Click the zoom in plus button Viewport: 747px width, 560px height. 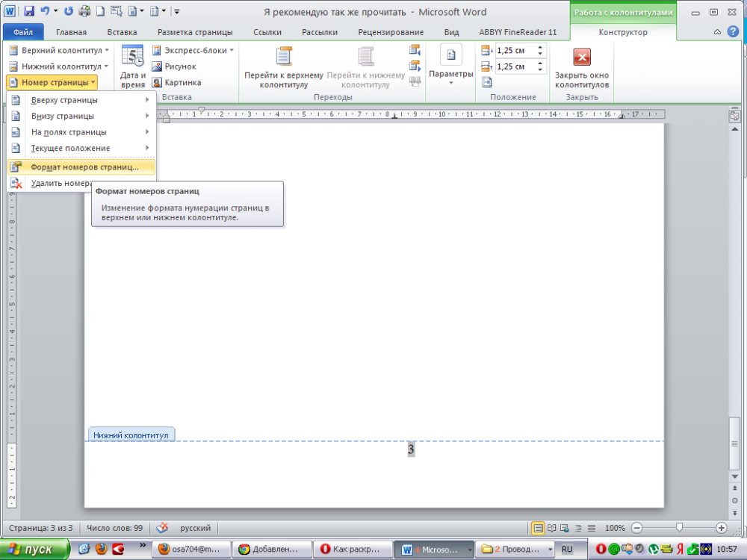[x=722, y=528]
